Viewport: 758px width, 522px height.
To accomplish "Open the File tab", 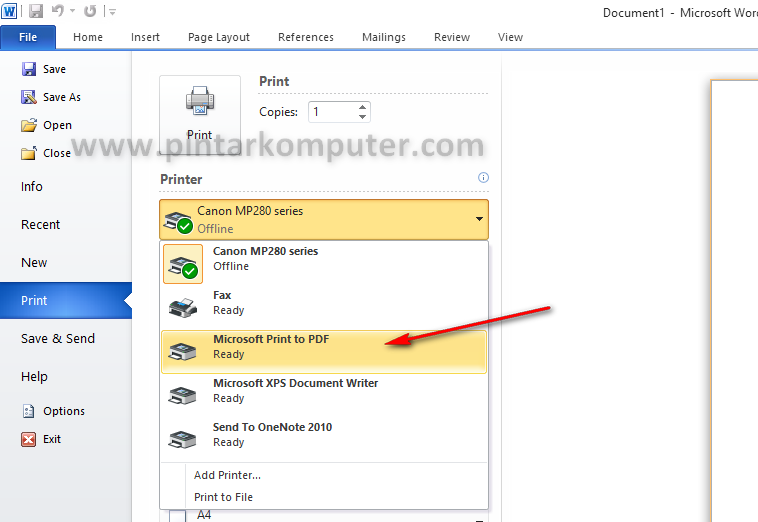I will point(28,37).
